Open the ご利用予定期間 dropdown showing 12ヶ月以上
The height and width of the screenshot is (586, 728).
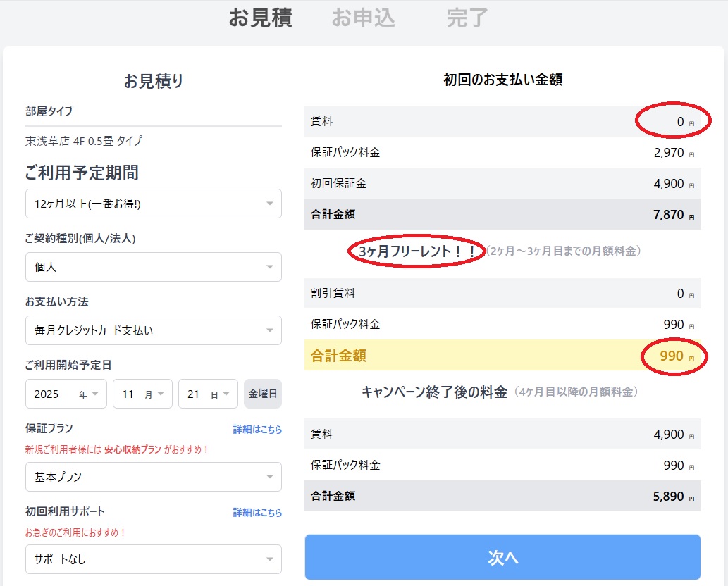coord(153,204)
